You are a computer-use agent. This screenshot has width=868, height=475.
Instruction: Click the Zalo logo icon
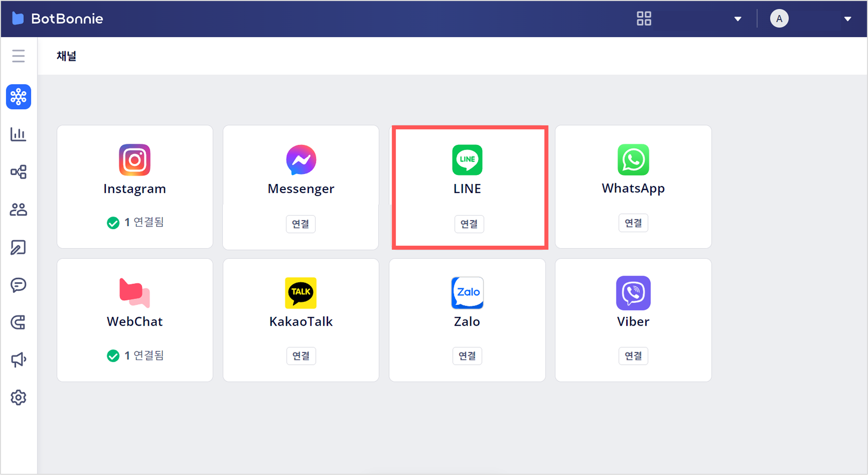(x=467, y=293)
